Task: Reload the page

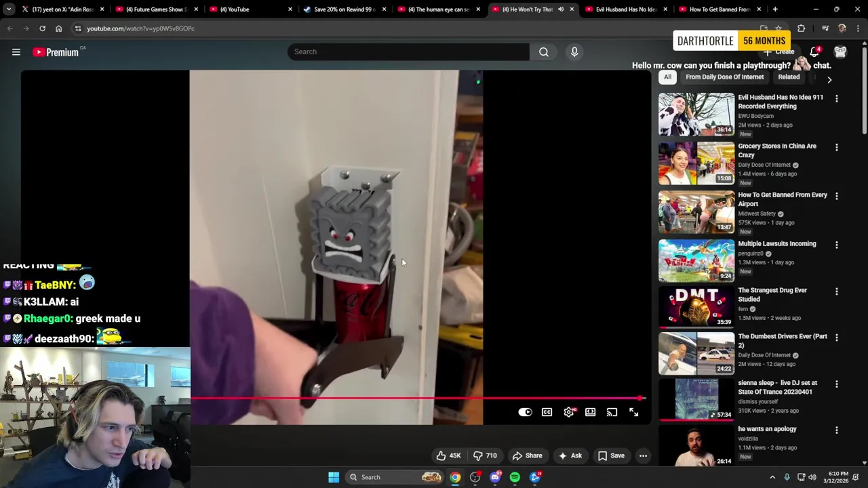Action: pos(42,28)
